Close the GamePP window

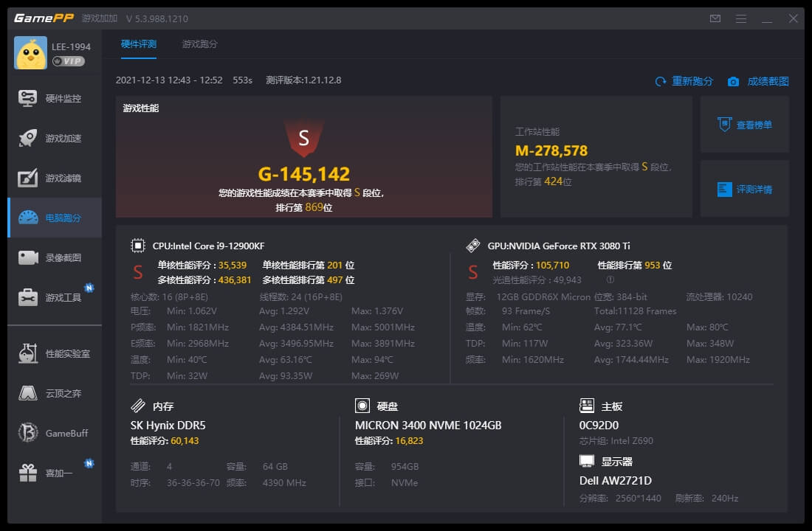coord(794,18)
